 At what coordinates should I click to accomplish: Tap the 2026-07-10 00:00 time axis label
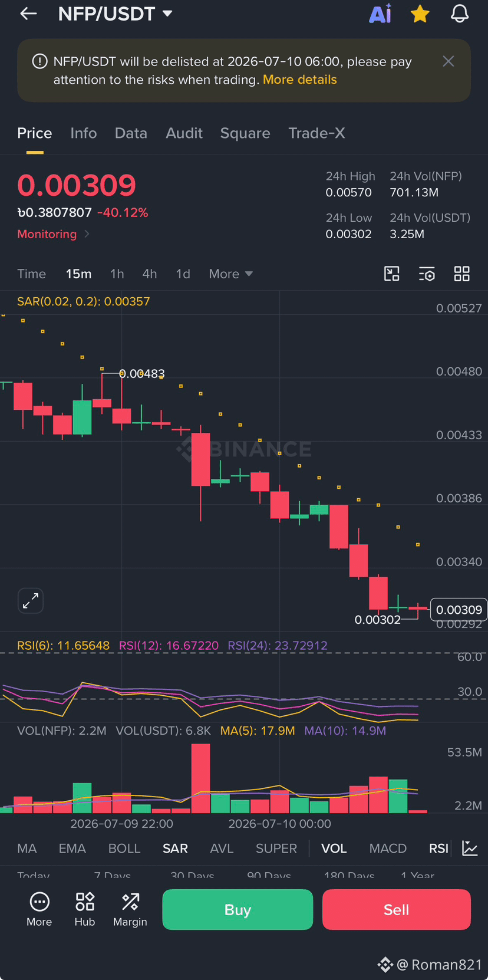[280, 824]
